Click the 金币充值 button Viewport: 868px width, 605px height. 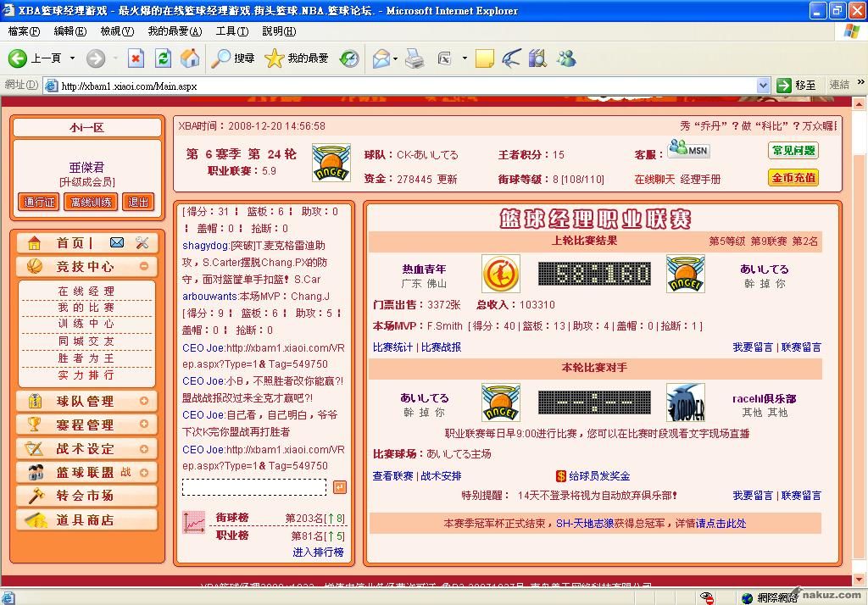793,178
